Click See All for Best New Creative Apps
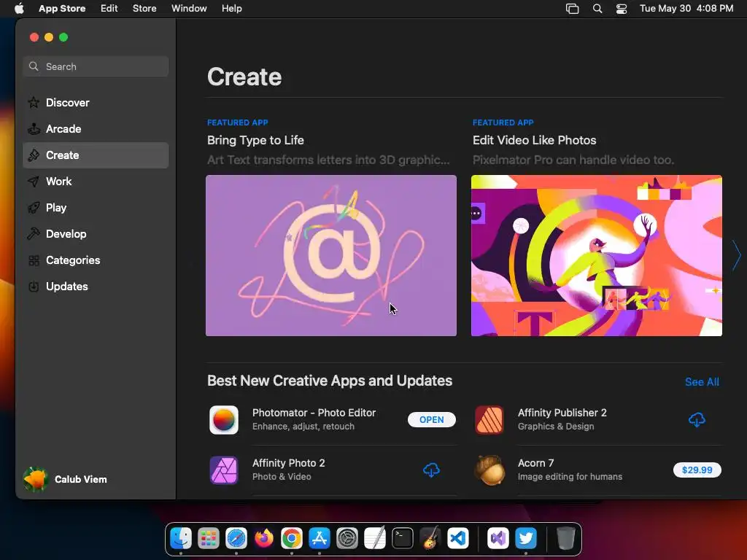The image size is (747, 560). coord(702,382)
